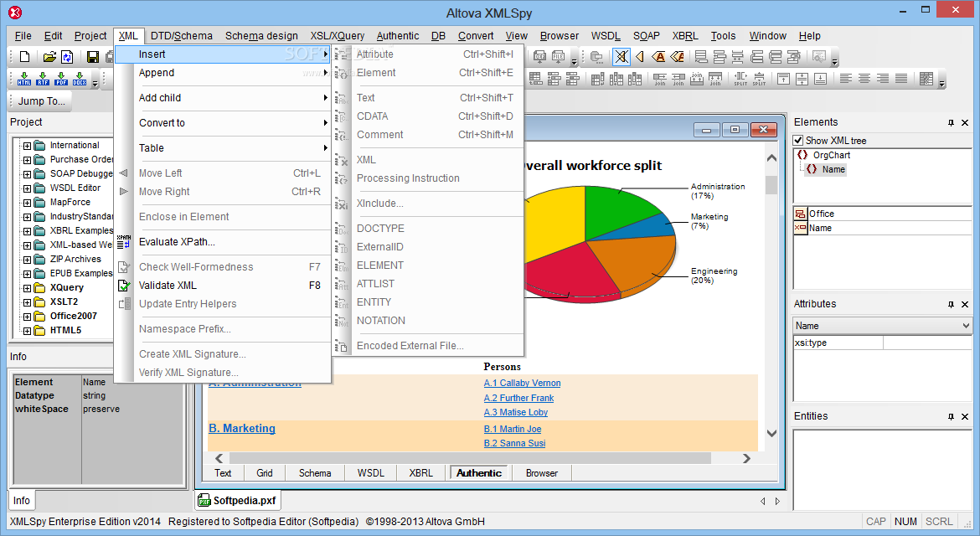Center text alignment icon
980x536 pixels.
(x=864, y=79)
